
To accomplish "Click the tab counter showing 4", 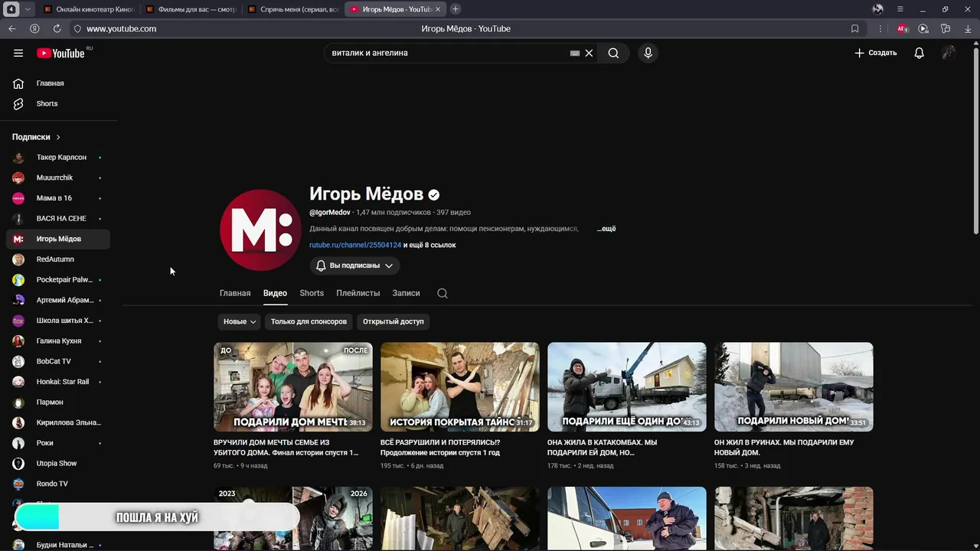I will (11, 9).
